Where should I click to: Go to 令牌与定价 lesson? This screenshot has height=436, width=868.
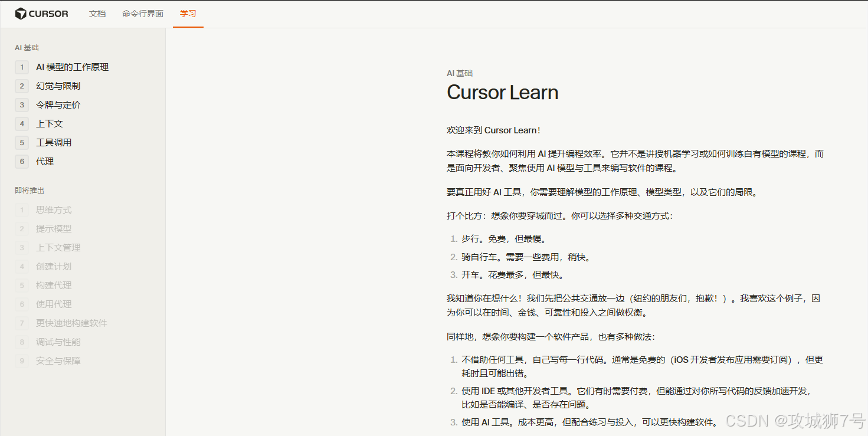coord(58,105)
